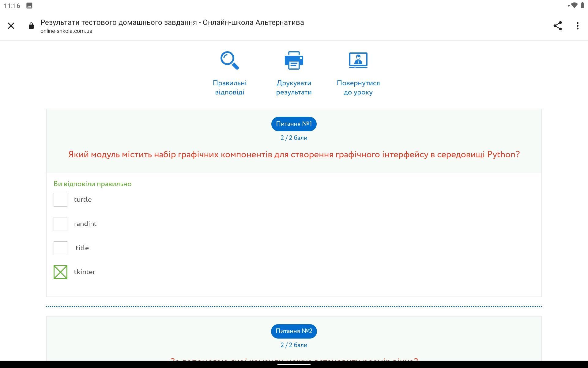
Task: Select the 'Питання №2' badge
Action: (x=294, y=331)
